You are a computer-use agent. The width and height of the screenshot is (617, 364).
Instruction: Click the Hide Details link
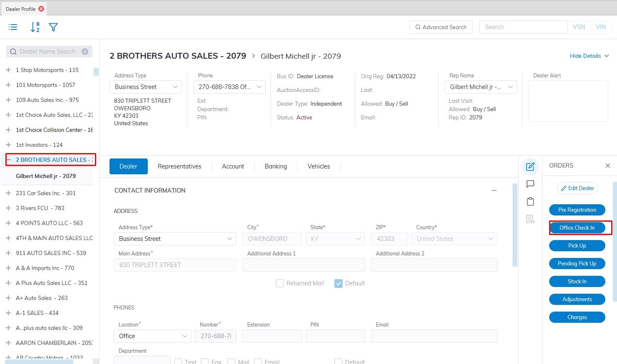pos(589,56)
